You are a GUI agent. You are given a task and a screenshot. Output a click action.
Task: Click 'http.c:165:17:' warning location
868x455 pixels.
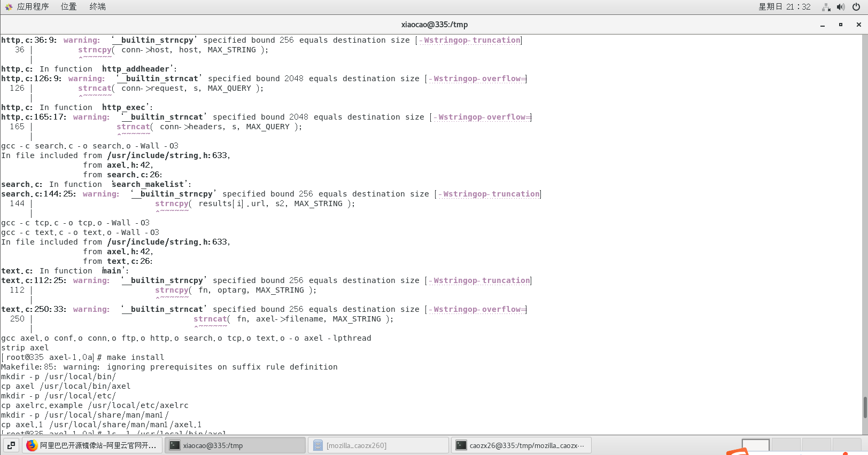click(34, 117)
